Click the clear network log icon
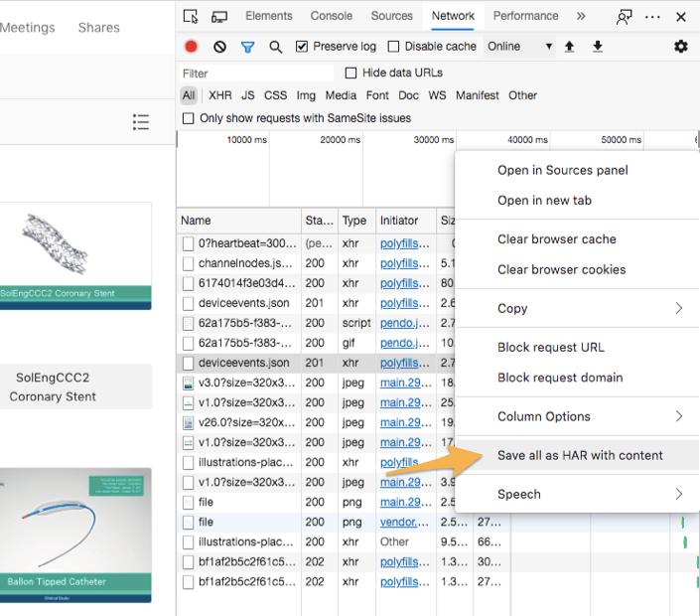Viewport: 700px width, 616px height. click(x=219, y=47)
